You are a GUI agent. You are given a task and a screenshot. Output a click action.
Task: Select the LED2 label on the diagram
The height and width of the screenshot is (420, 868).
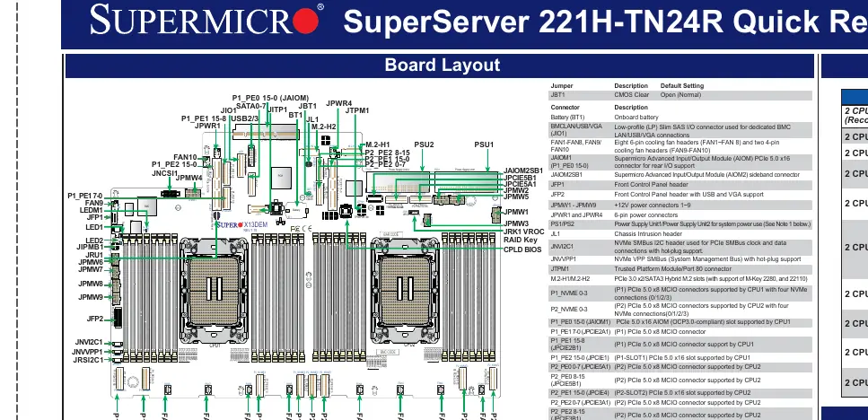pyautogui.click(x=94, y=241)
